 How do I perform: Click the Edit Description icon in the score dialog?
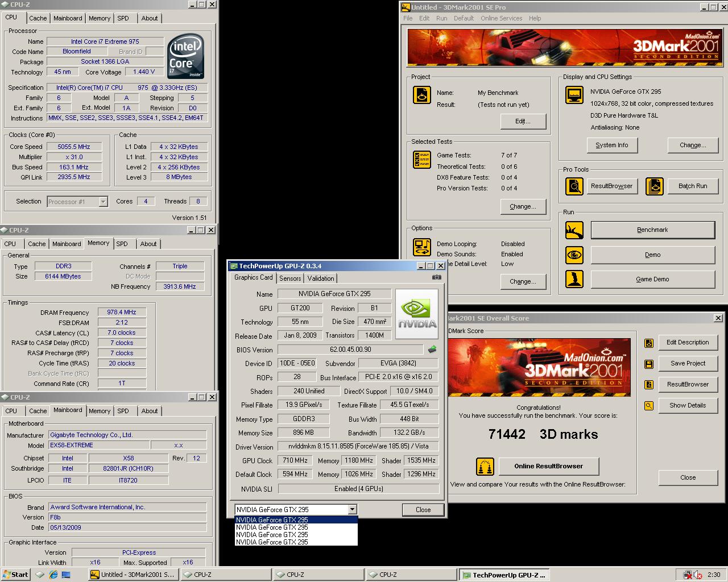click(x=648, y=343)
